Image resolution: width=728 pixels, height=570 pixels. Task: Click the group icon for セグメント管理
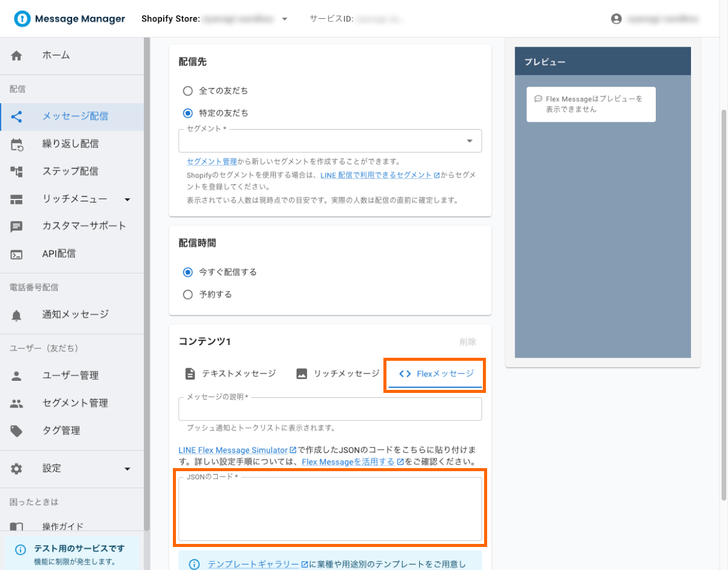coord(16,403)
